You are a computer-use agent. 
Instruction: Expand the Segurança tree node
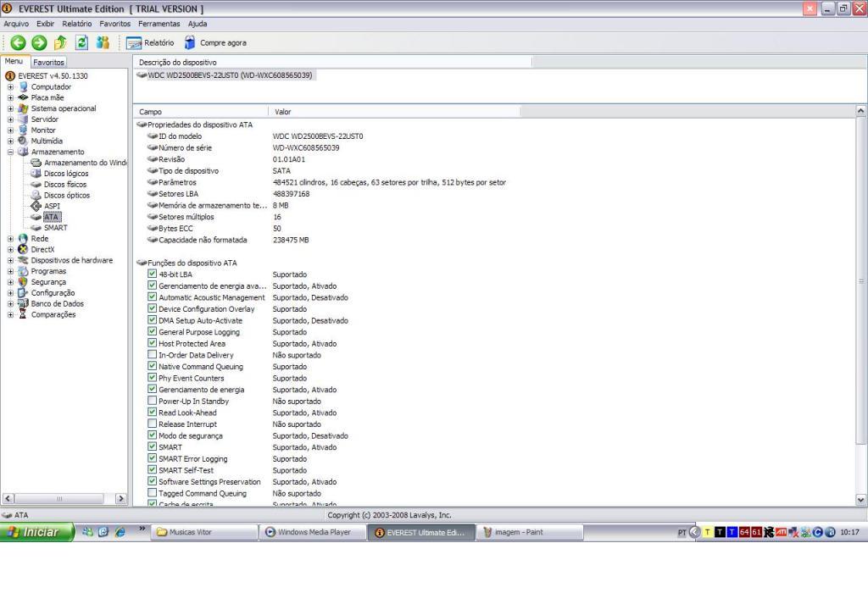click(10, 282)
